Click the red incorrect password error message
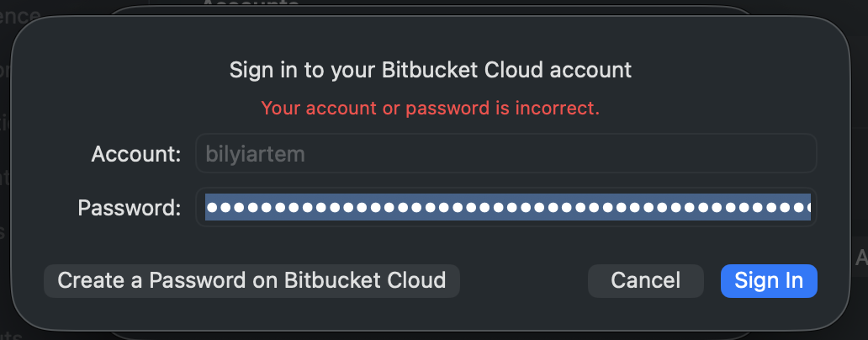The width and height of the screenshot is (868, 340). pyautogui.click(x=430, y=108)
